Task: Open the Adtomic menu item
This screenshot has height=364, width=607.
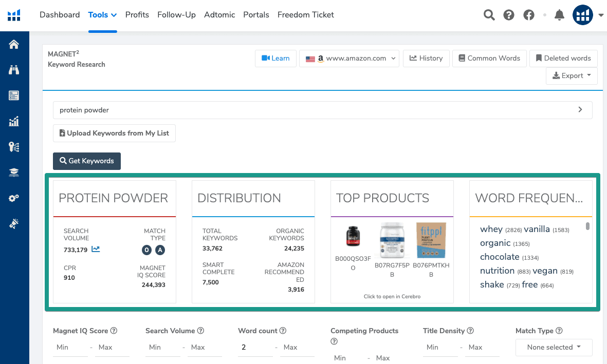Action: click(x=219, y=15)
